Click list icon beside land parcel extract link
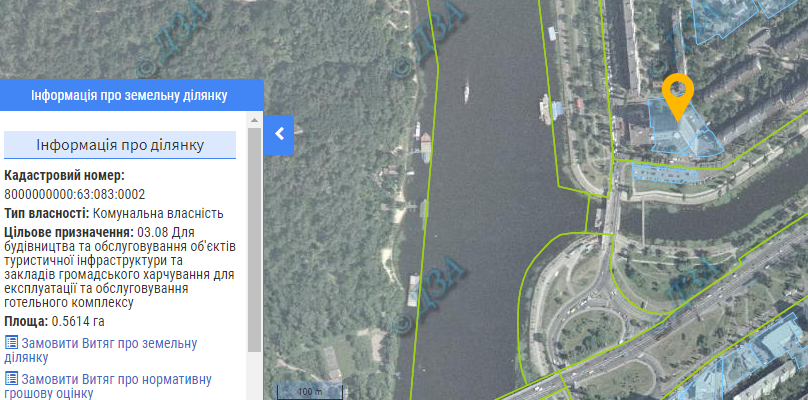808x400 pixels. (11, 343)
